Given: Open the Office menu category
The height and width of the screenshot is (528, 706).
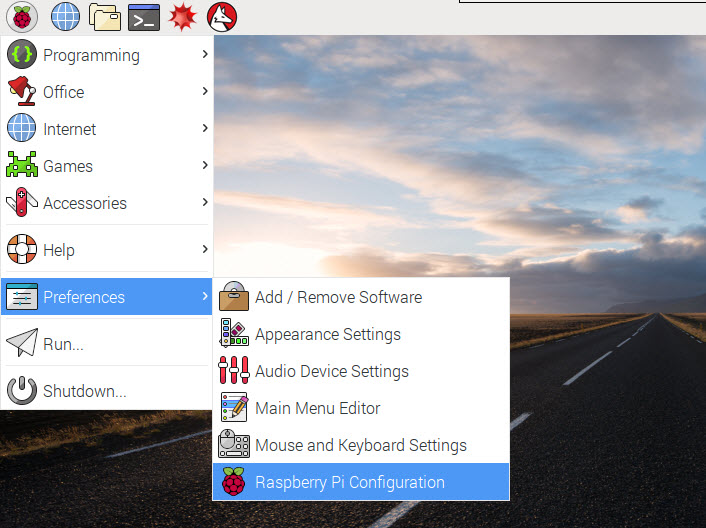Looking at the screenshot, I should point(107,91).
